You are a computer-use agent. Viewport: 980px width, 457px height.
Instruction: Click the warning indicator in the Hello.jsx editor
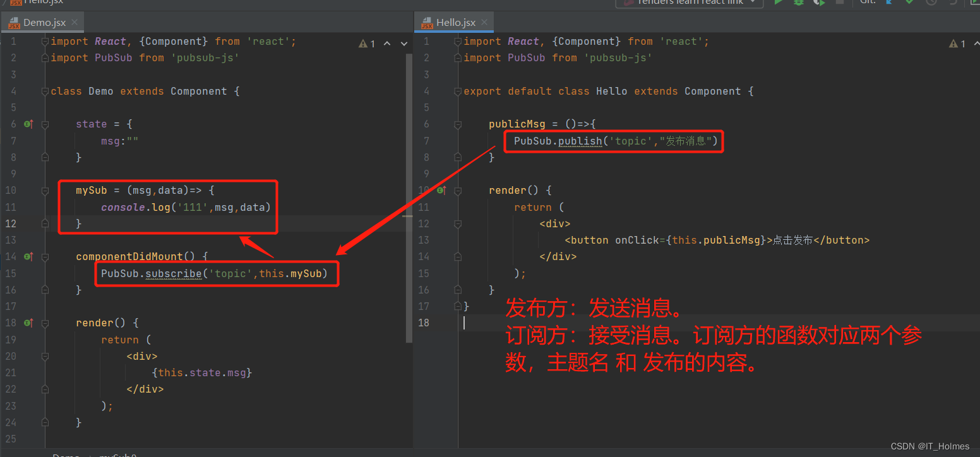tap(957, 44)
